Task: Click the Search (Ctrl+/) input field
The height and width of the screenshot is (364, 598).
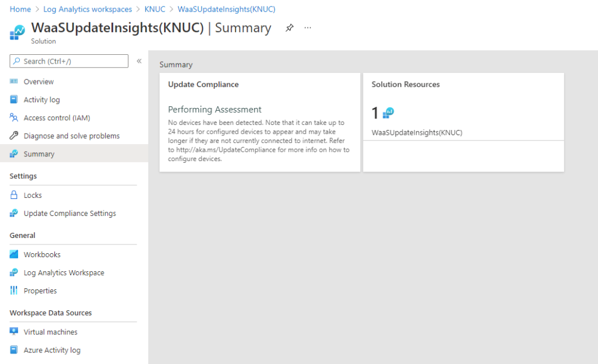Action: (69, 61)
